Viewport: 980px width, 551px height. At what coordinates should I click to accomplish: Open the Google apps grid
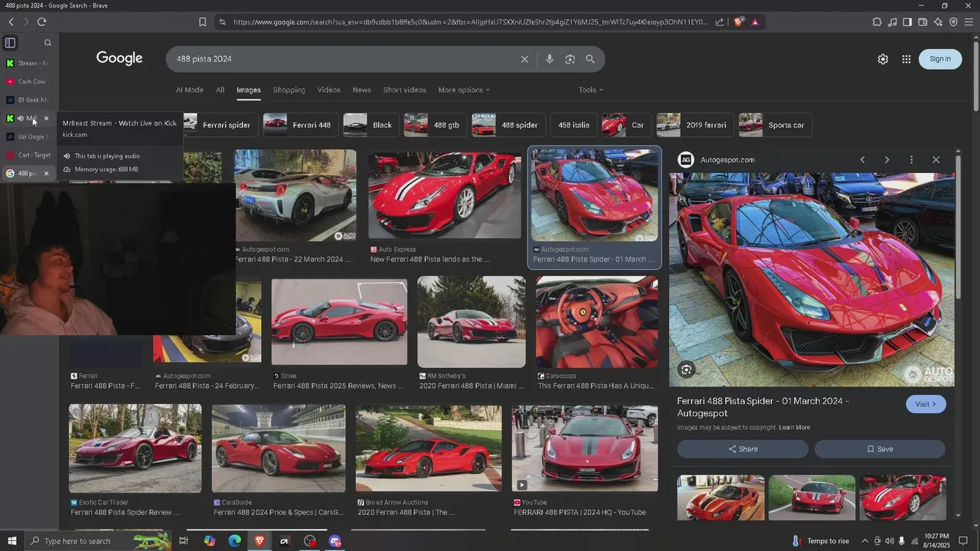(906, 59)
